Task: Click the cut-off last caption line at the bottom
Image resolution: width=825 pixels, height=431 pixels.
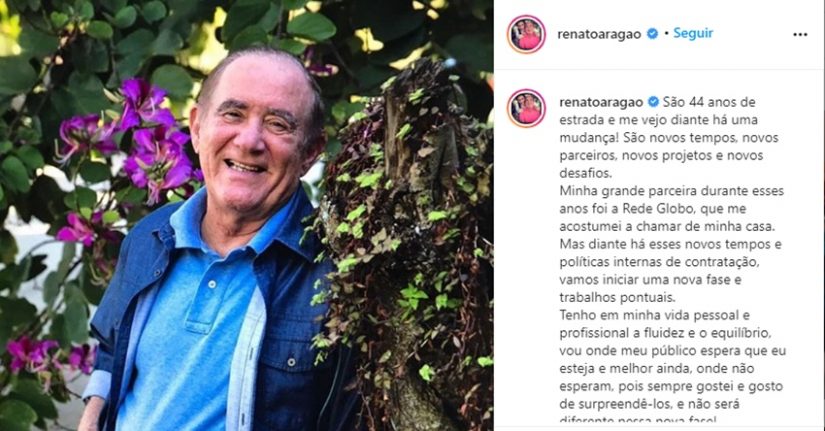Action: [x=638, y=419]
